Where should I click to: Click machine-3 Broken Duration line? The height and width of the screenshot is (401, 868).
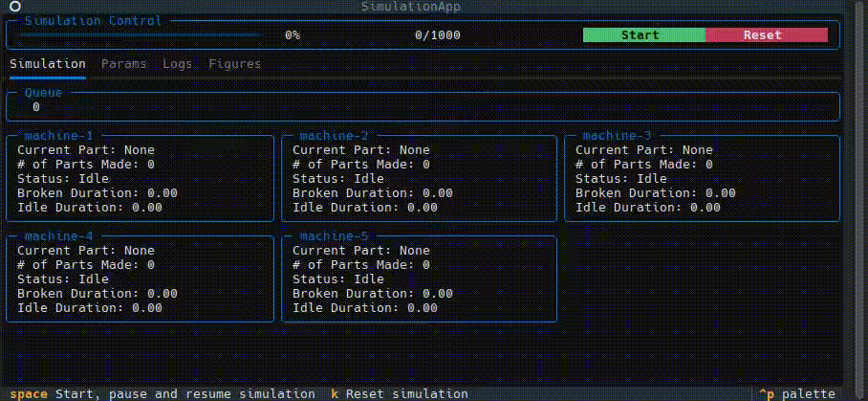[x=656, y=193]
